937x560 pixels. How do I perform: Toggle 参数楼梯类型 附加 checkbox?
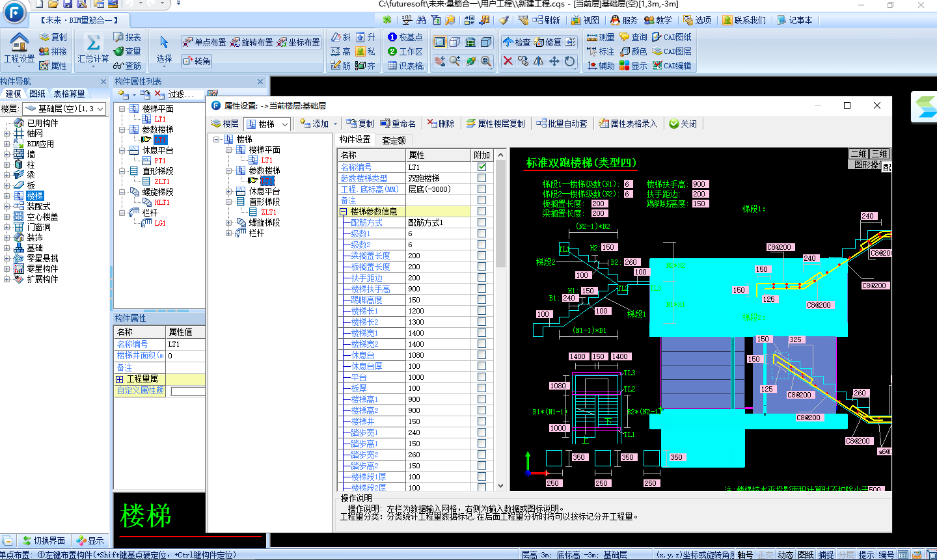click(x=482, y=178)
